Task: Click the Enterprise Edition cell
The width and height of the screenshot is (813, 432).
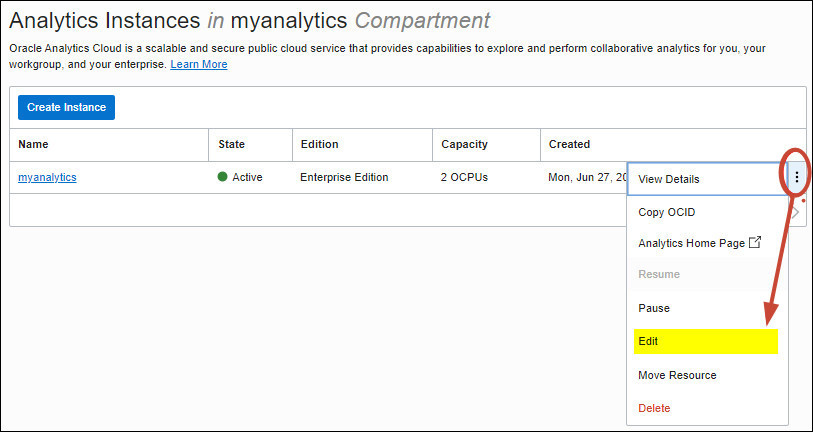Action: click(344, 178)
